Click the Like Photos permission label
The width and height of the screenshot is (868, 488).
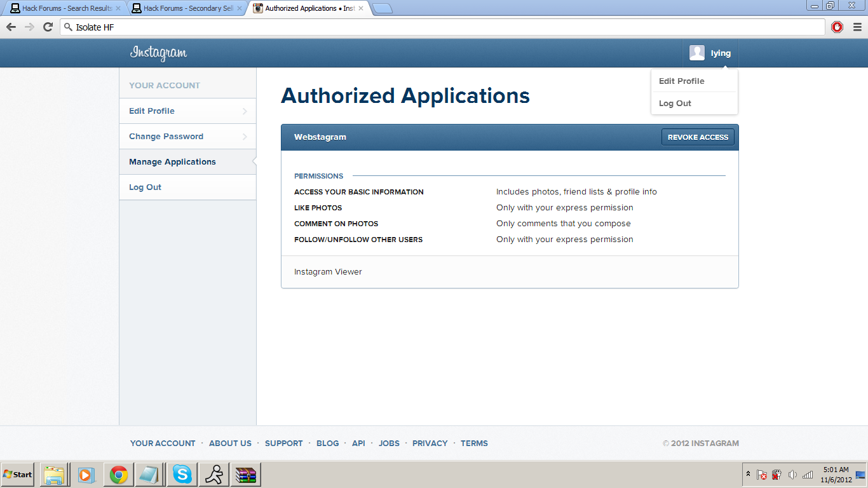click(318, 208)
